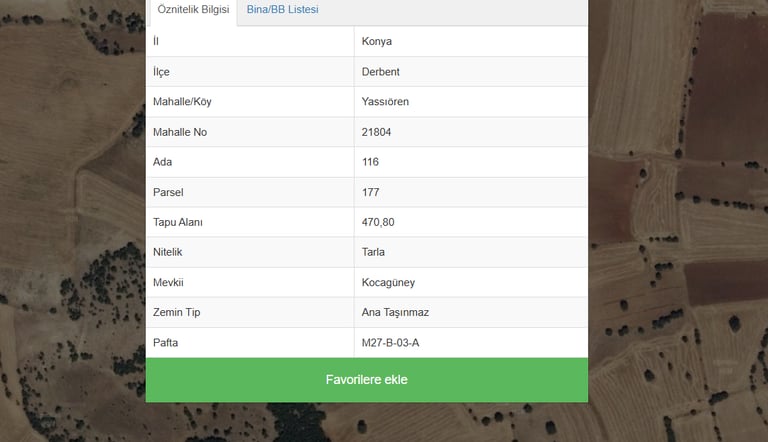Select the Mahalle/Köy label

coord(182,102)
